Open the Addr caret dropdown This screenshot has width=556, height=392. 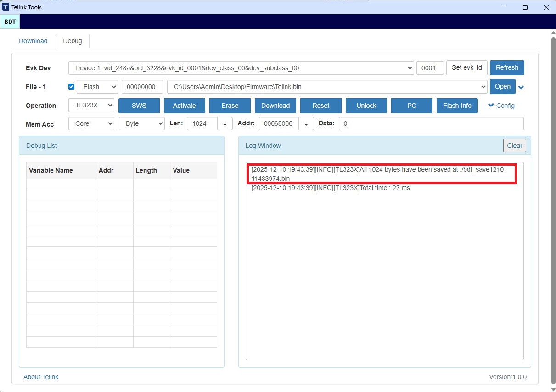tap(306, 124)
